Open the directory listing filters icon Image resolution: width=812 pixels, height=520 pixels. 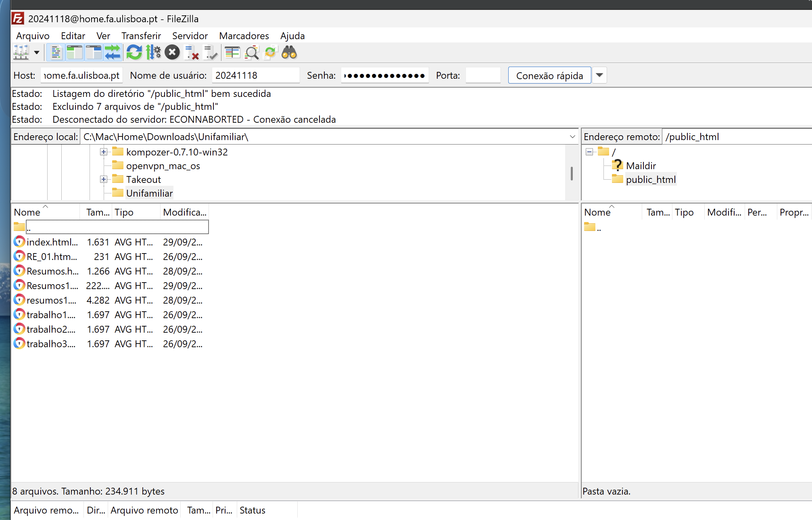pos(232,52)
